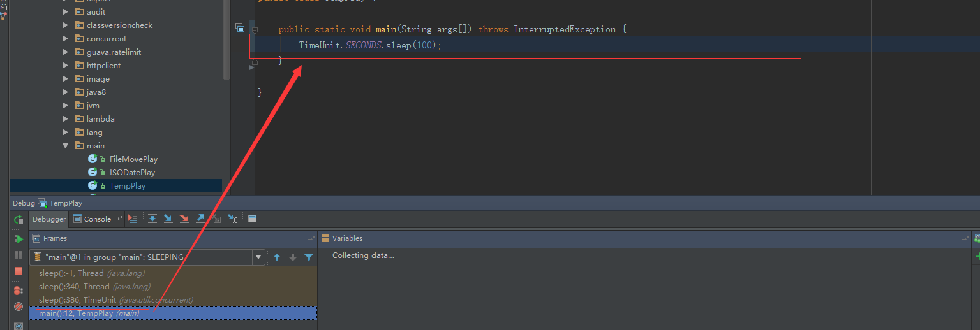Switch to the Debugger tab

(49, 219)
